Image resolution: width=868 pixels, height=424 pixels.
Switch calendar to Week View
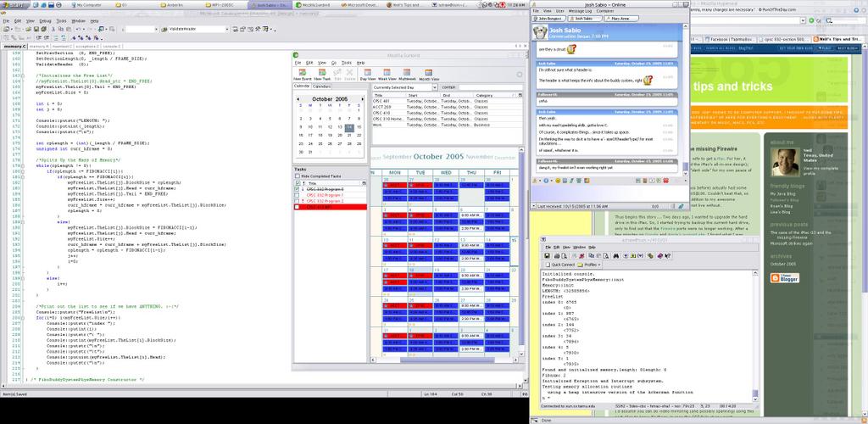(389, 75)
